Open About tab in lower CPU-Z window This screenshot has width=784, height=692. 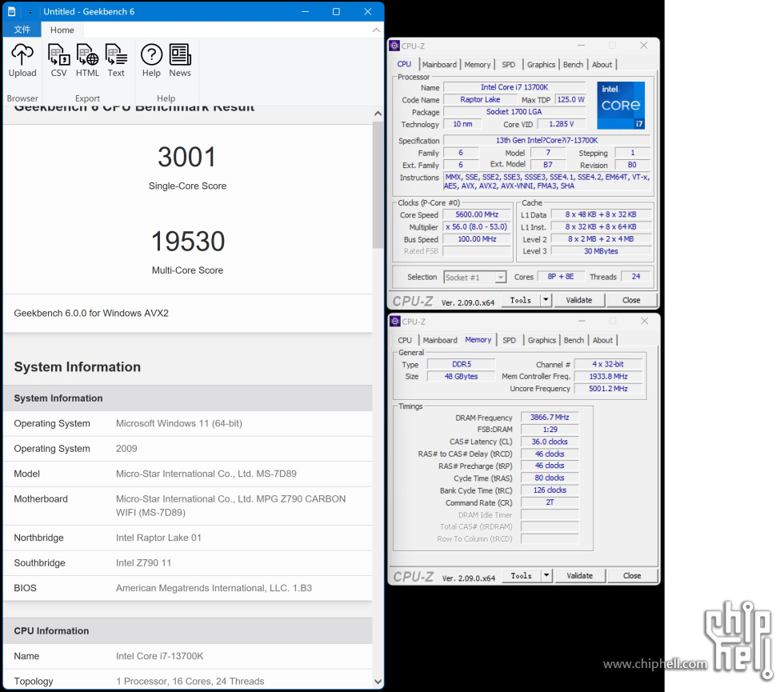(x=602, y=340)
